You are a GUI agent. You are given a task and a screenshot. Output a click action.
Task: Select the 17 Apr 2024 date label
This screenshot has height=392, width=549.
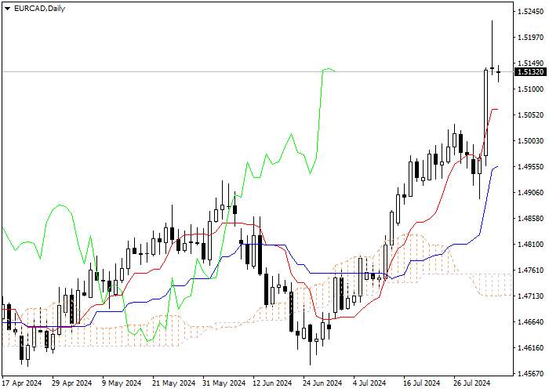click(x=22, y=383)
